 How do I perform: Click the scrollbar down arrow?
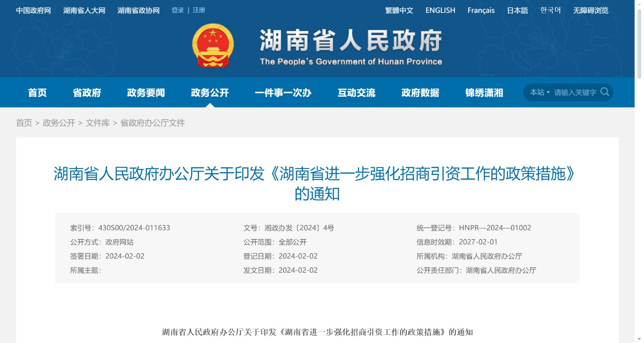639,339
